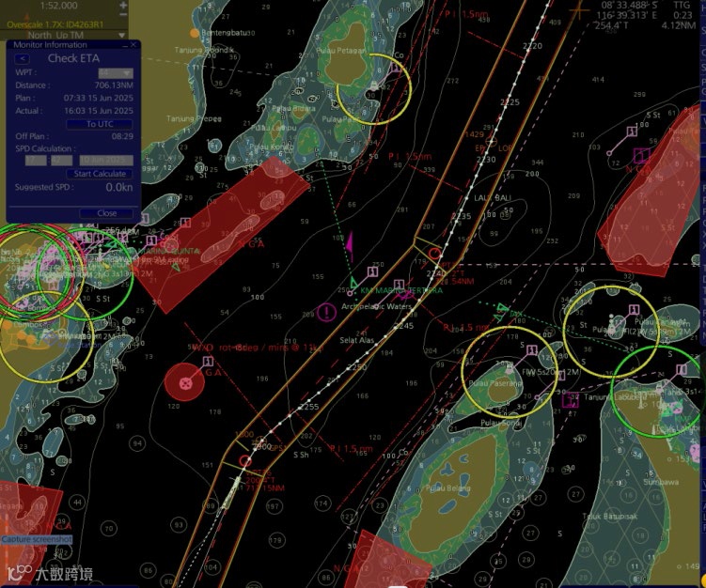Image resolution: width=706 pixels, height=588 pixels.
Task: Click the Pulau Petagan island label
Action: (341, 51)
